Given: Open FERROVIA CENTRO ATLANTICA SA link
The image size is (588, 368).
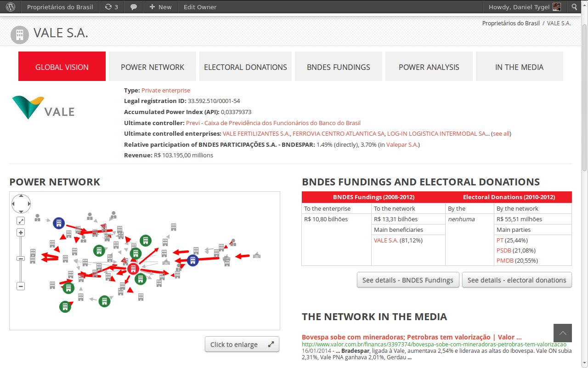Looking at the screenshot, I should coord(339,134).
